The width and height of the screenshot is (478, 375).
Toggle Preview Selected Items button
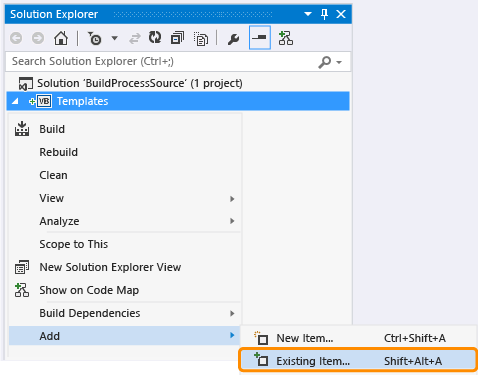click(x=260, y=37)
